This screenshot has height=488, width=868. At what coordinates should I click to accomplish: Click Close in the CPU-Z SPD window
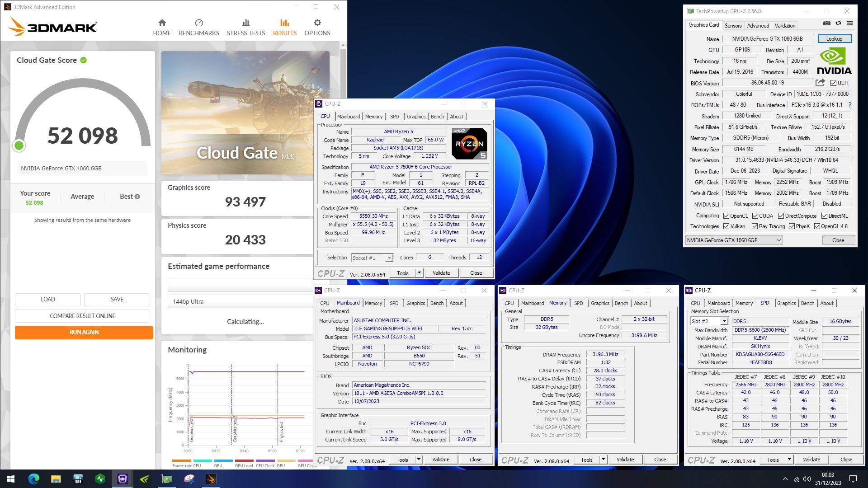pos(846,460)
